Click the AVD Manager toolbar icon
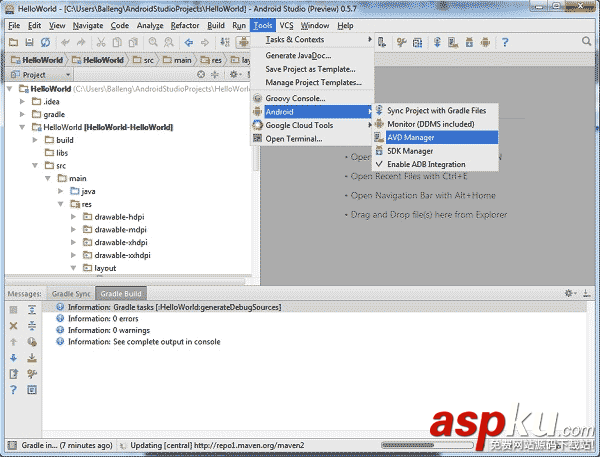Viewport: 600px width, 457px height. coord(453,42)
